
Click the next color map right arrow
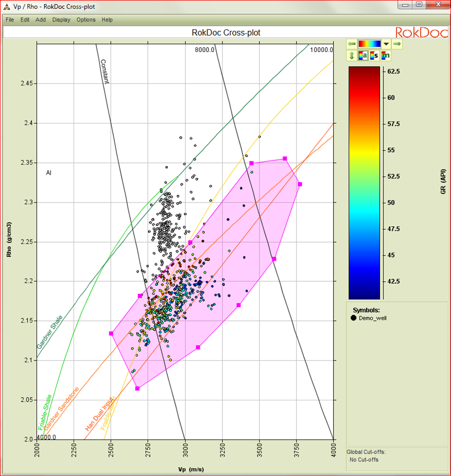coord(397,44)
